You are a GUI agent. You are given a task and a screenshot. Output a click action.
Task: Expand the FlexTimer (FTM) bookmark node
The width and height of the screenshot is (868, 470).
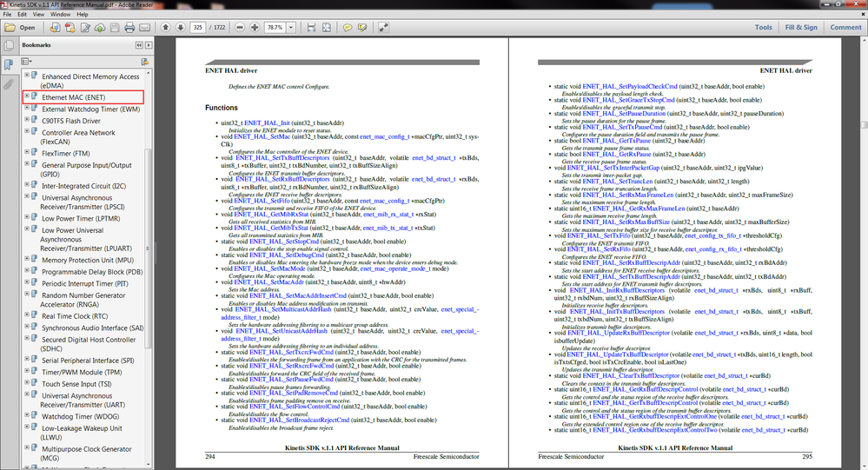click(x=27, y=152)
